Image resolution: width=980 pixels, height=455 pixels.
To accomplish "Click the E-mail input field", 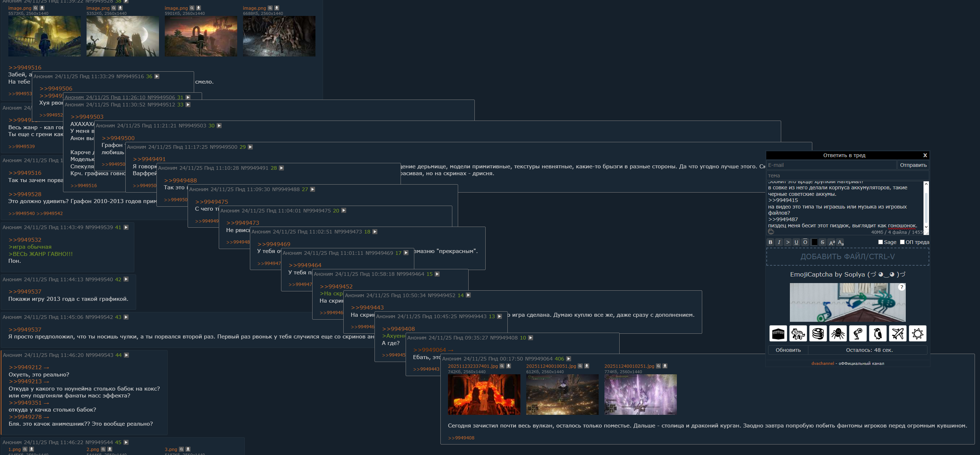I will click(831, 165).
